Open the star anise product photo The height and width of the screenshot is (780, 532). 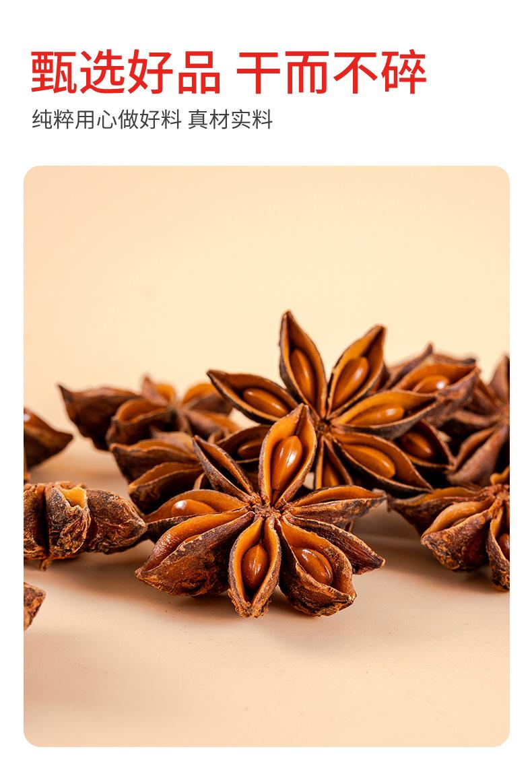[x=267, y=455]
